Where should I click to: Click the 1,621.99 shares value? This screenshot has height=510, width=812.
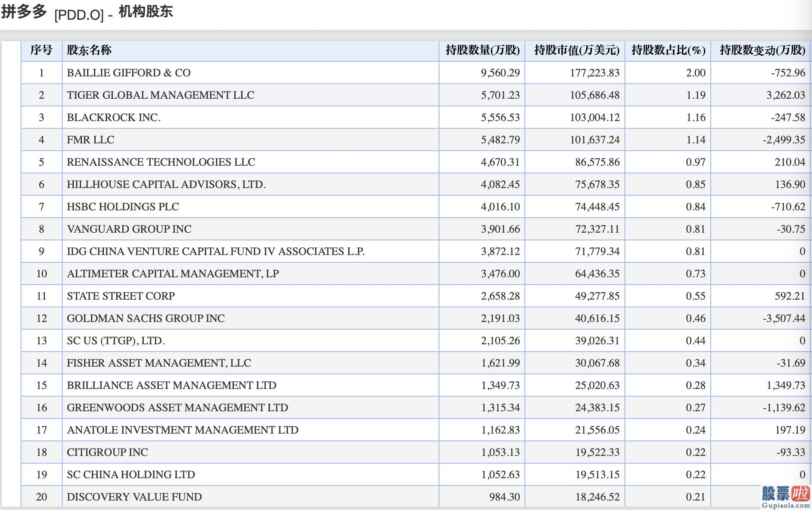500,363
